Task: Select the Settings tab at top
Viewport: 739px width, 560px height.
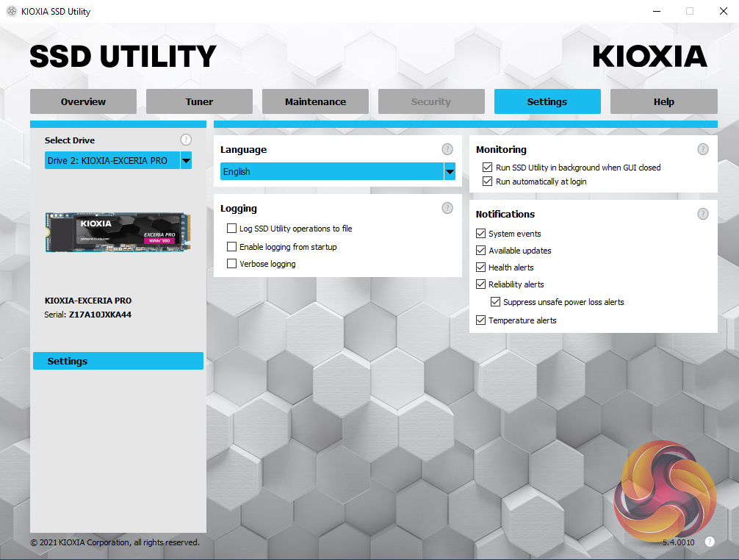Action: click(x=547, y=101)
